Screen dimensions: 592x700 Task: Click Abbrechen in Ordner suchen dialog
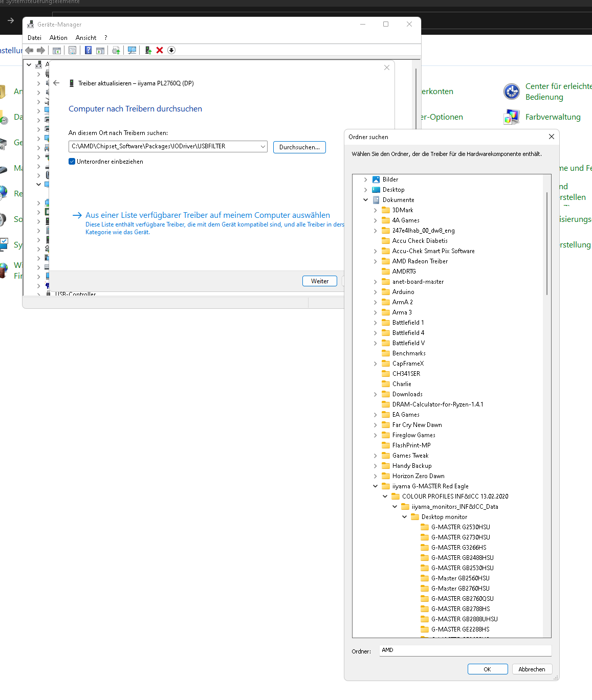532,669
